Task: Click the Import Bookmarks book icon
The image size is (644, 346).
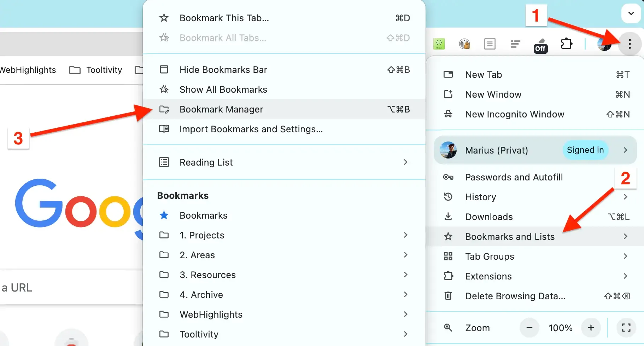Action: tap(164, 129)
